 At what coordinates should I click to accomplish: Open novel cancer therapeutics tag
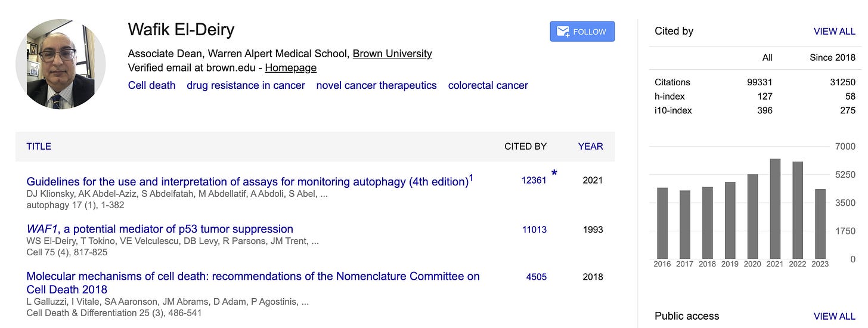pyautogui.click(x=376, y=85)
